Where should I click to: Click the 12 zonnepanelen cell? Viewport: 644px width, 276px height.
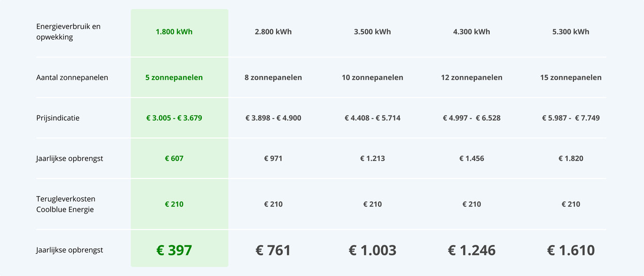[x=471, y=77]
